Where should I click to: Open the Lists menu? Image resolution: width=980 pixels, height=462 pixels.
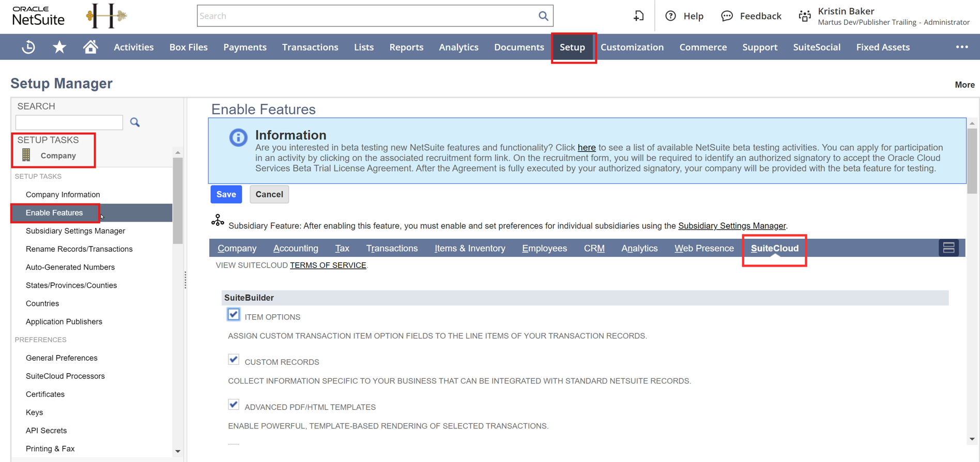[364, 47]
